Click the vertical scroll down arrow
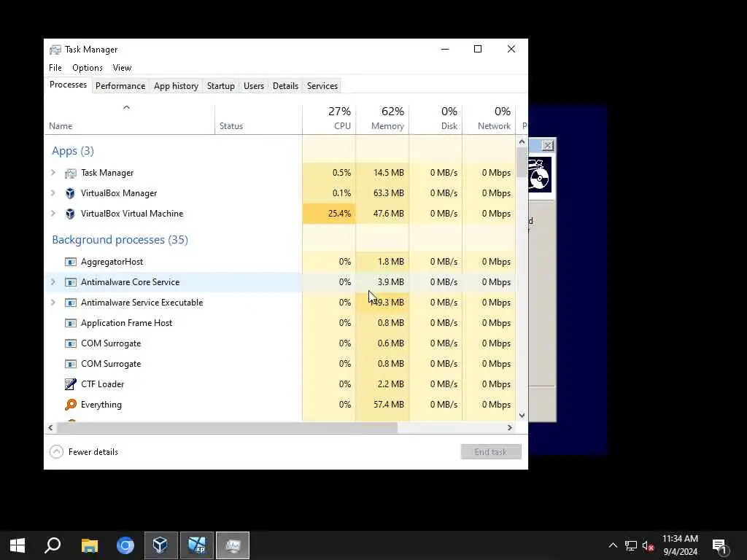 pyautogui.click(x=522, y=415)
